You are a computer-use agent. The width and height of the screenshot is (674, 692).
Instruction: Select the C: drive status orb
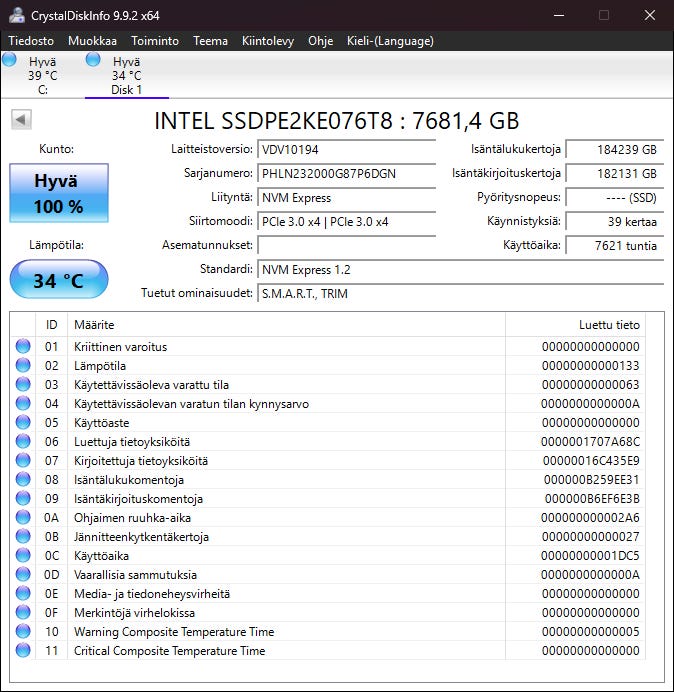9,59
